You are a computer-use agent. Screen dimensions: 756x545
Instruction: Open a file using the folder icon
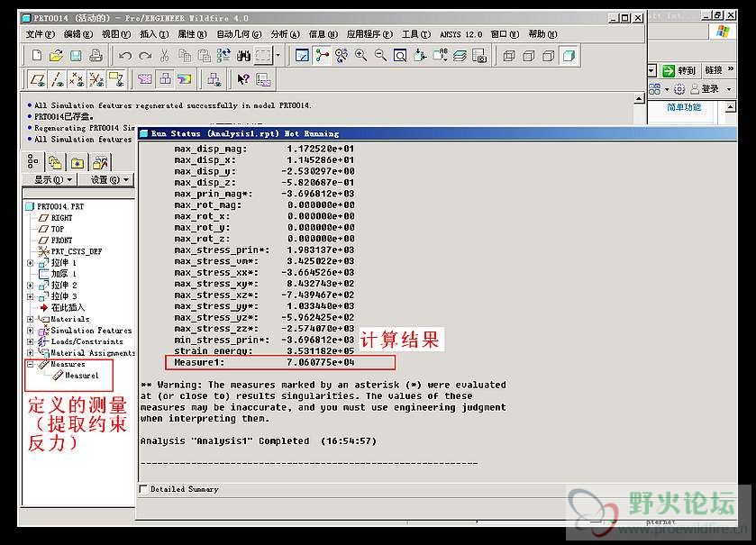pyautogui.click(x=56, y=56)
